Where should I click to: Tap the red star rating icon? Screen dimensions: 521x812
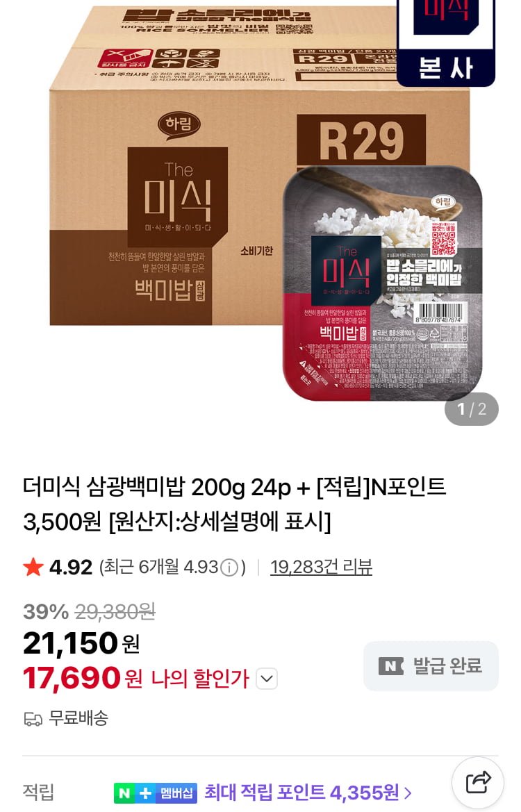pyautogui.click(x=33, y=567)
